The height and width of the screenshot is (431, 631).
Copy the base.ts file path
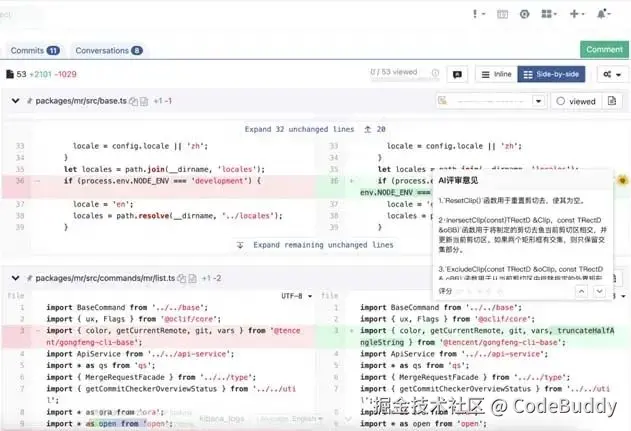click(x=133, y=101)
